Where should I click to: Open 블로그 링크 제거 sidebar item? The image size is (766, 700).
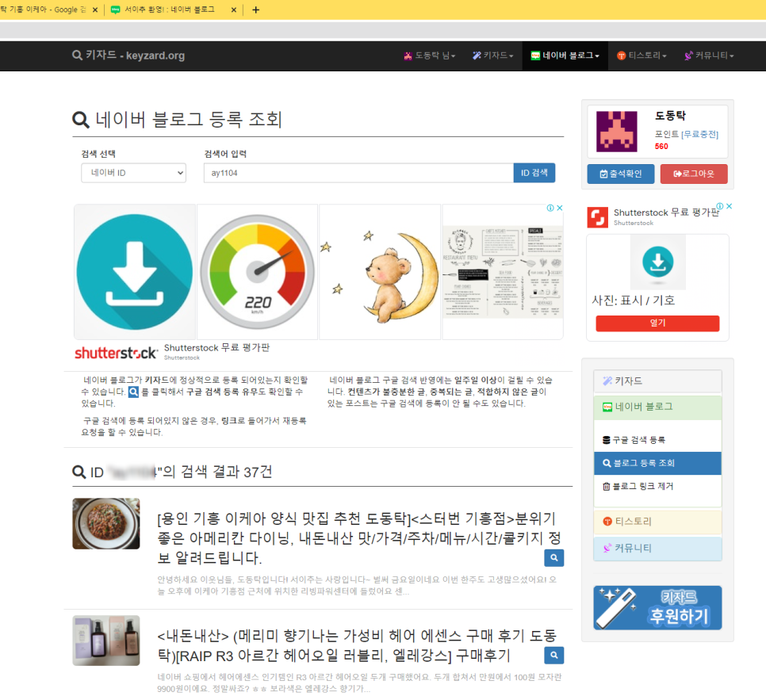click(657, 487)
